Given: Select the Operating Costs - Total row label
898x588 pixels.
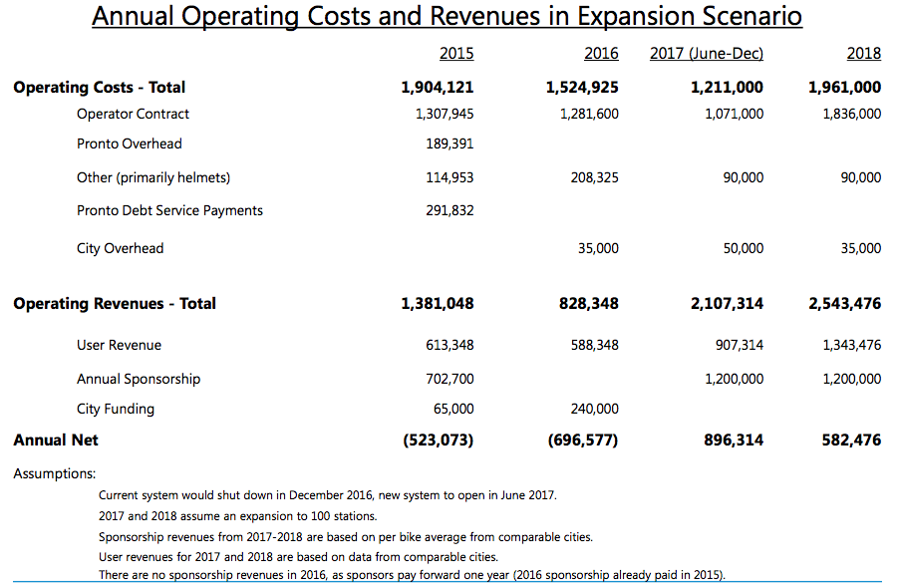Looking at the screenshot, I should 99,87.
